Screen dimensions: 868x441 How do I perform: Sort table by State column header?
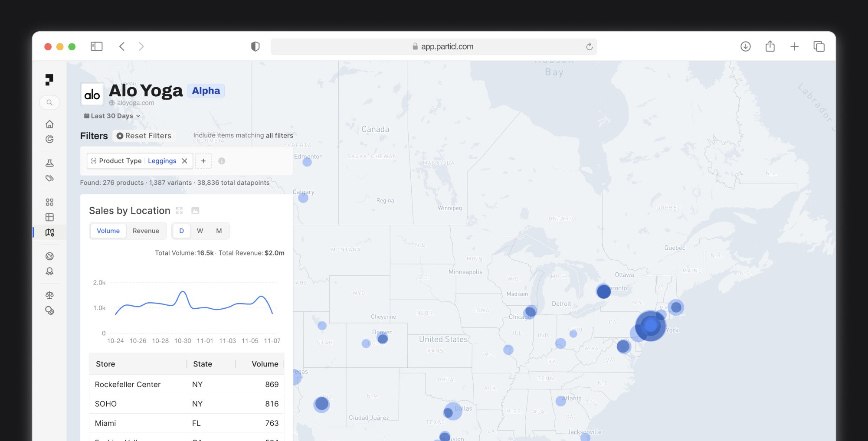point(203,364)
